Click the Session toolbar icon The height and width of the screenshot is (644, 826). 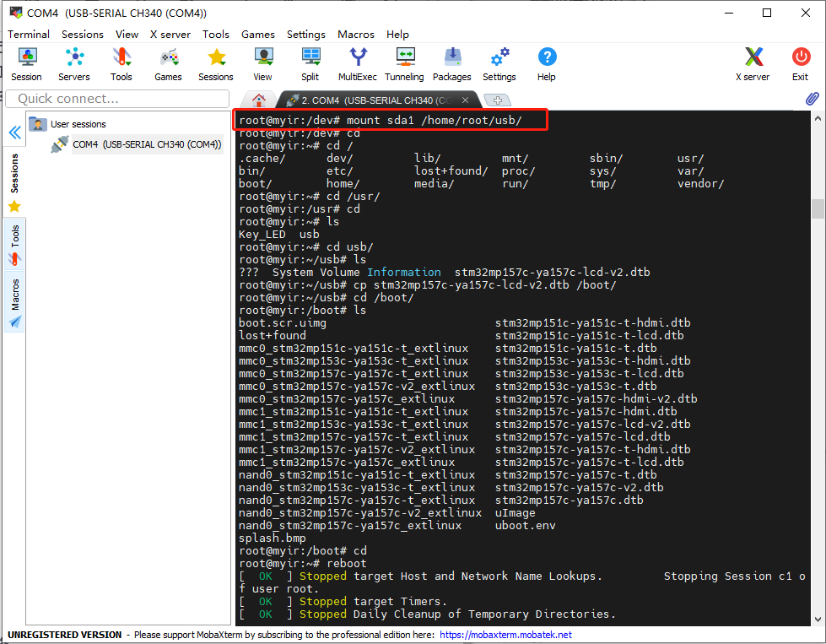[26, 64]
